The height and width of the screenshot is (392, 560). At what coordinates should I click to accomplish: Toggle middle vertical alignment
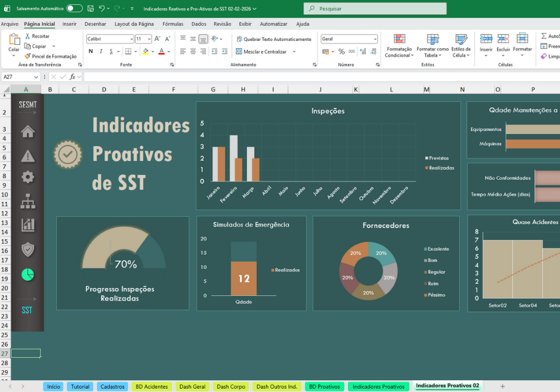193,39
